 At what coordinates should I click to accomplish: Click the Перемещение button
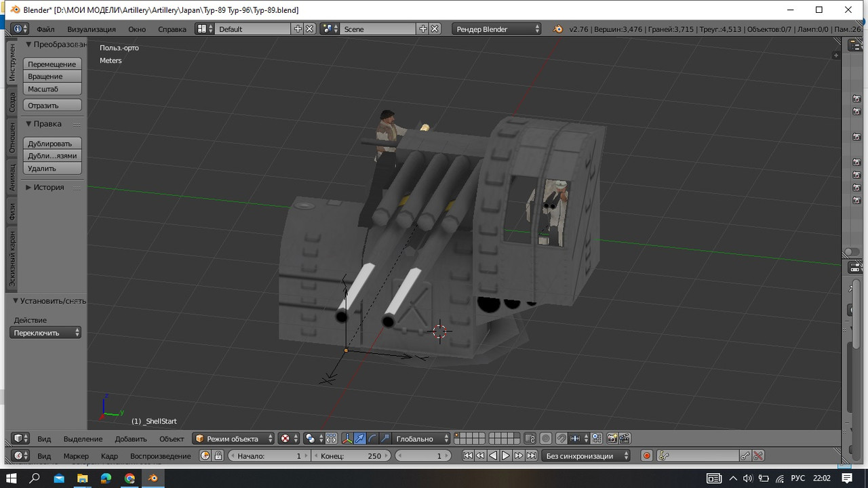pos(52,64)
